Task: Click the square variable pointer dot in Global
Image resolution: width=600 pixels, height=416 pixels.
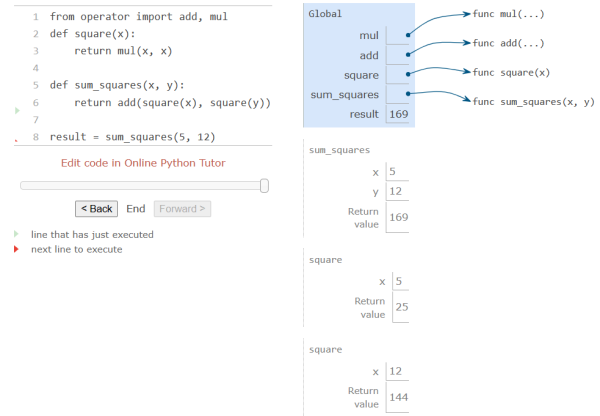Action: pos(408,74)
